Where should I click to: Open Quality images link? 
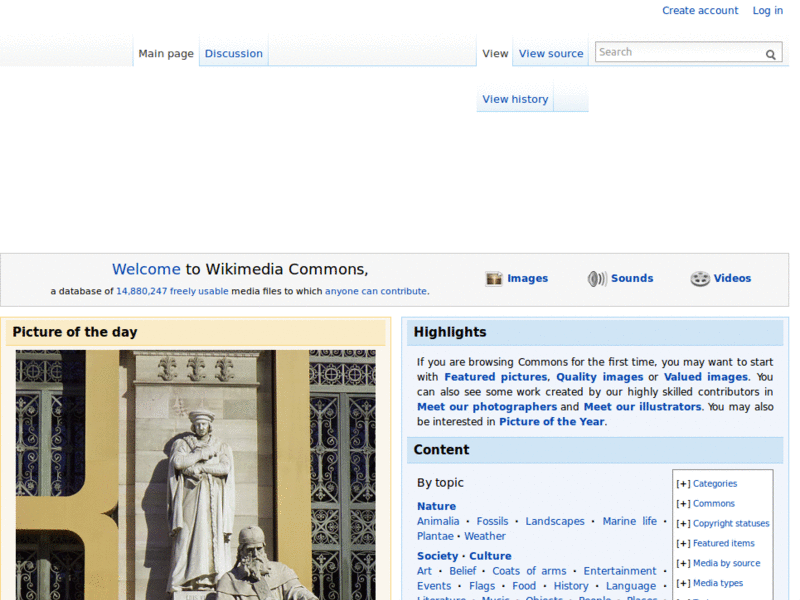coord(599,377)
